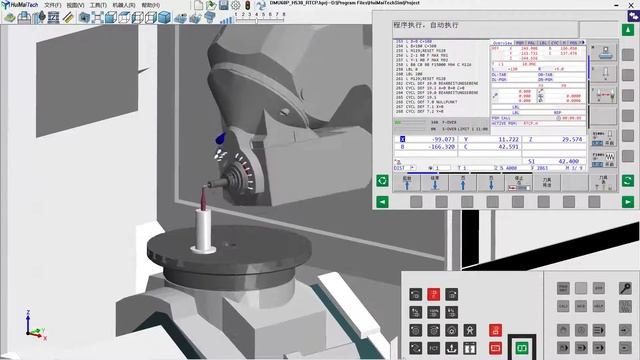Click the S-OVER override bar
Viewport: 640px width, 360px height.
[x=409, y=129]
